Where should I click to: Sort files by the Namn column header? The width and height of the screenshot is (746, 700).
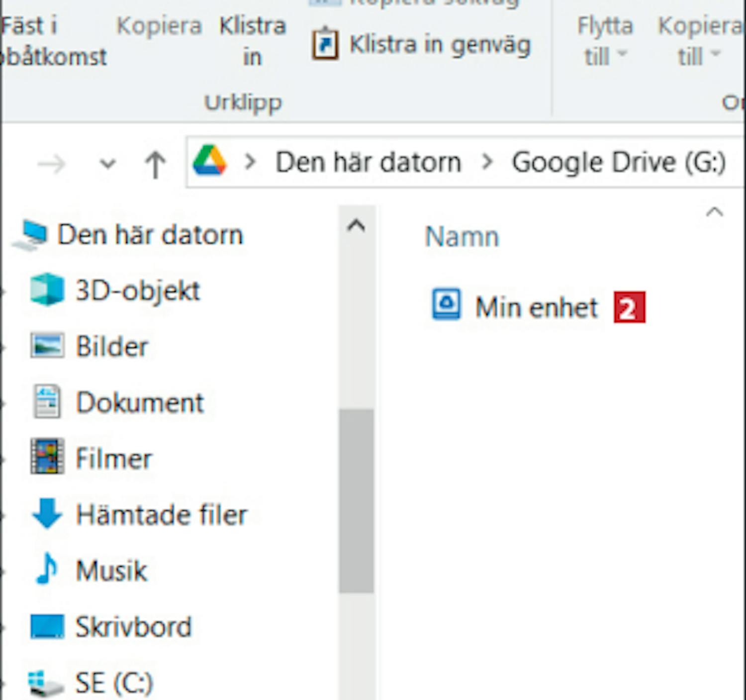tap(462, 236)
